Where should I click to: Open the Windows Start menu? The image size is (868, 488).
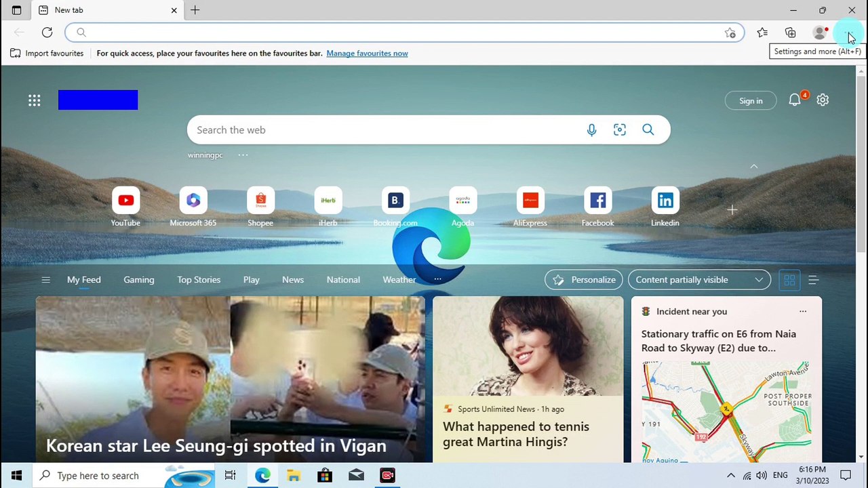16,476
